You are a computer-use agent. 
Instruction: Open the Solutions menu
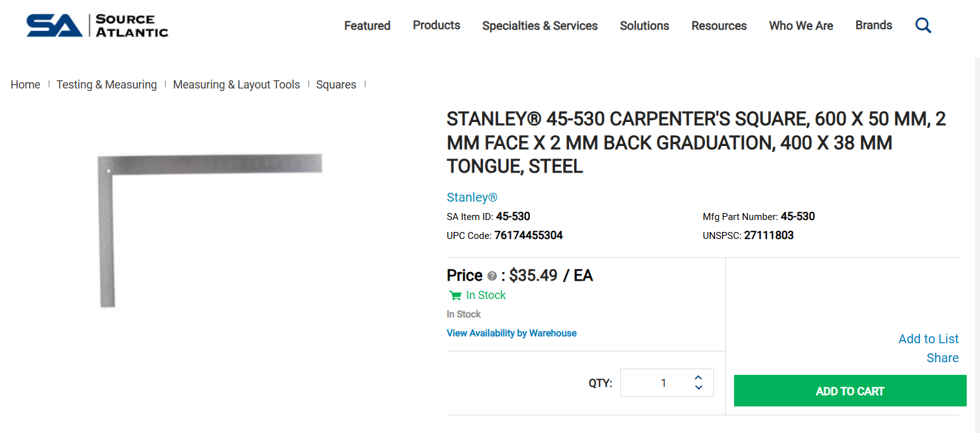[644, 26]
